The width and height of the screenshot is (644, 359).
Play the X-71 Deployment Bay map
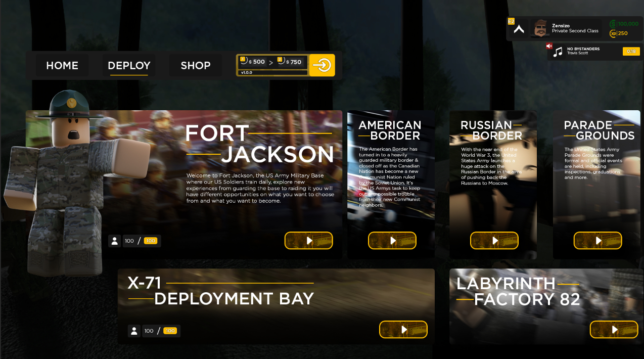[403, 330]
